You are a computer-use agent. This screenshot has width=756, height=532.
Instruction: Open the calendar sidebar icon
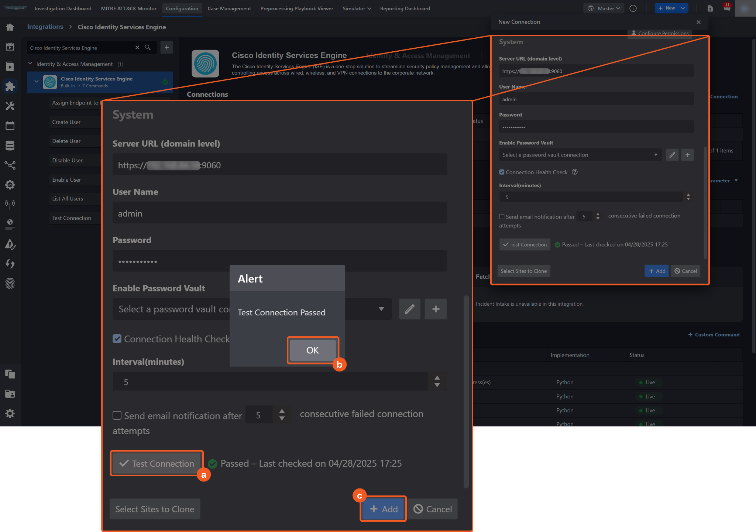pyautogui.click(x=10, y=126)
